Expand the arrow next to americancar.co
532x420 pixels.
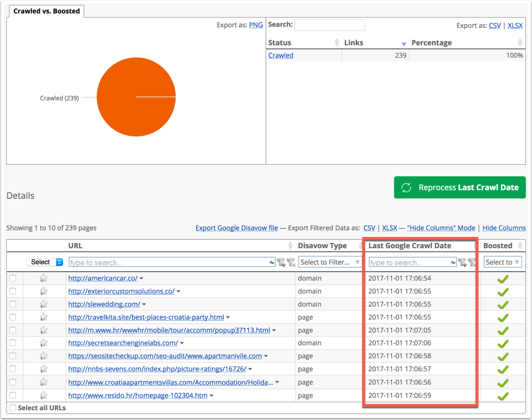[141, 279]
